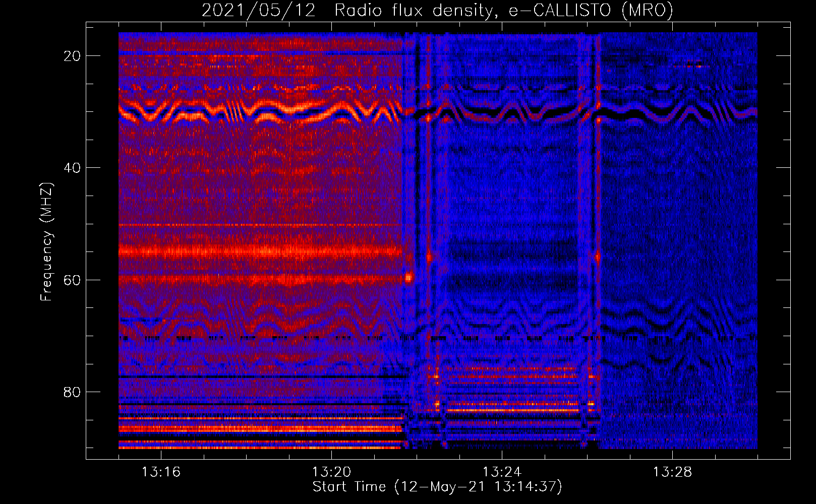Click the 'Frequency (MHZ)' axis label

pyautogui.click(x=46, y=242)
